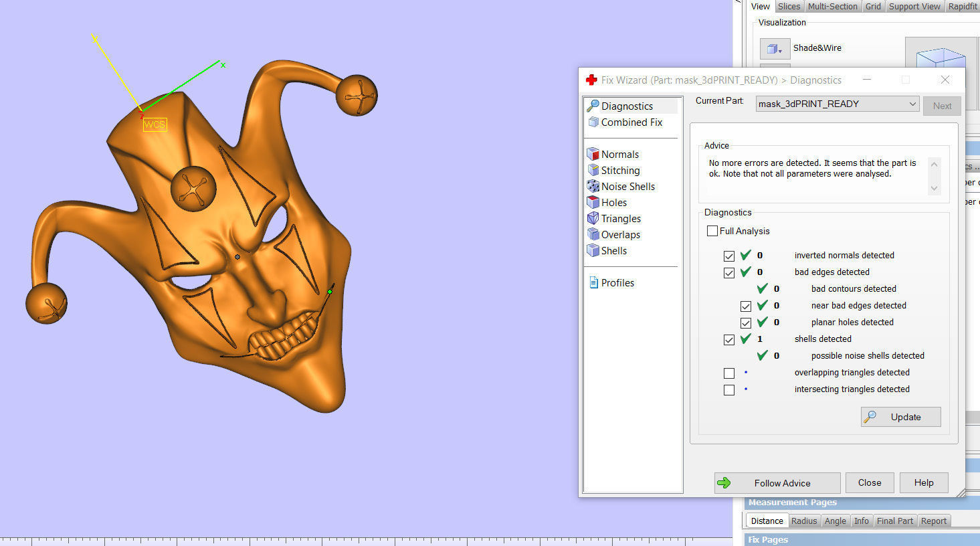Click the Combined Fix label
The image size is (980, 546).
tap(631, 122)
